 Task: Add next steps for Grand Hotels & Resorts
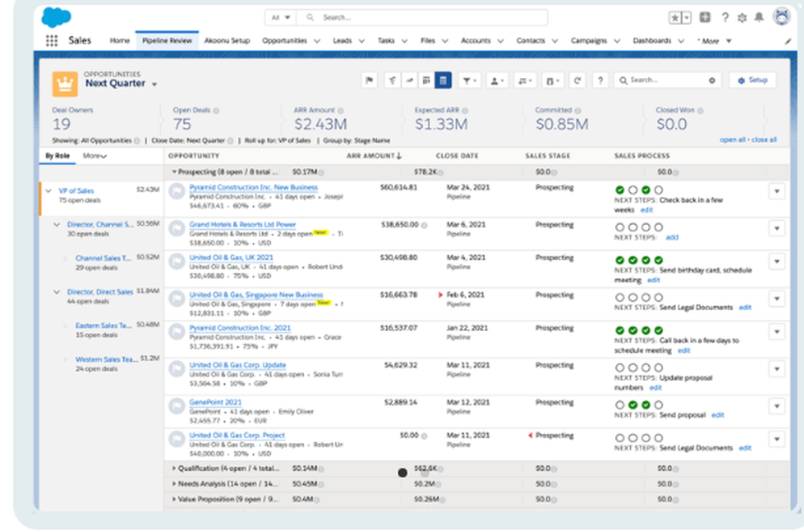click(671, 237)
